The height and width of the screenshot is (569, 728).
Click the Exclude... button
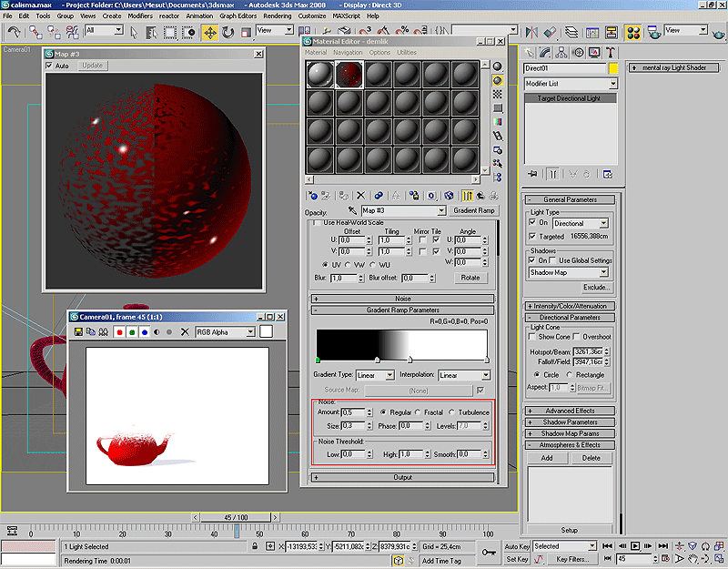[x=596, y=287]
